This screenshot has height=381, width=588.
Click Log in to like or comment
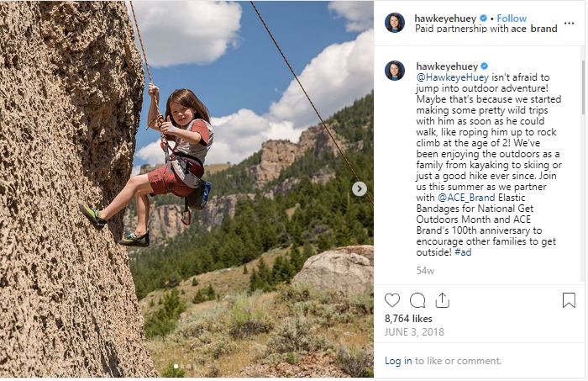398,361
